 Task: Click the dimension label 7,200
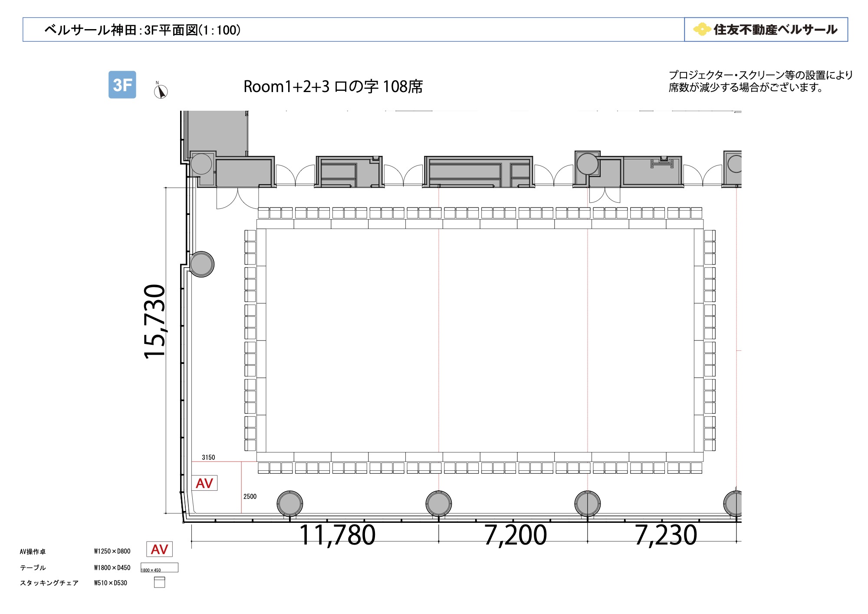click(x=515, y=535)
